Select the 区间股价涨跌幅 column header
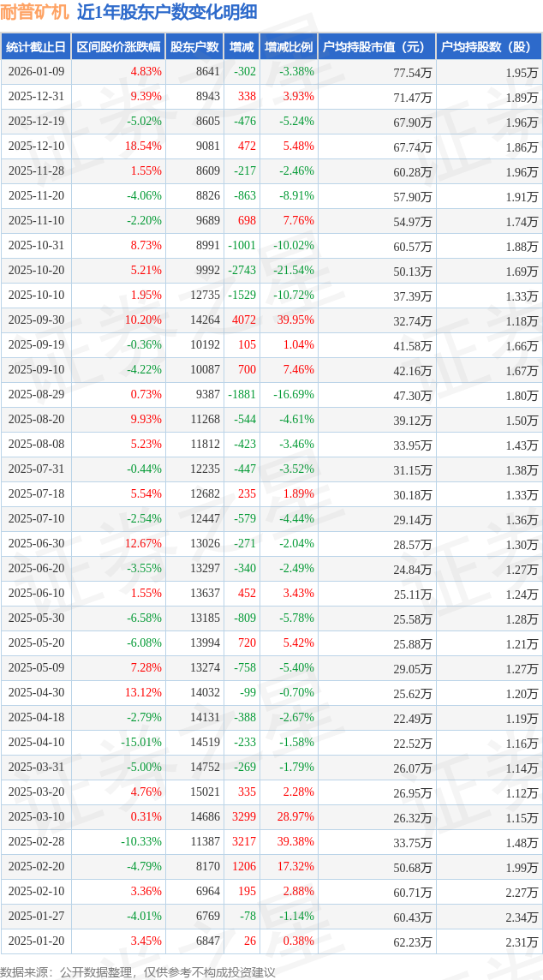Image resolution: width=543 pixels, height=980 pixels. click(x=117, y=47)
